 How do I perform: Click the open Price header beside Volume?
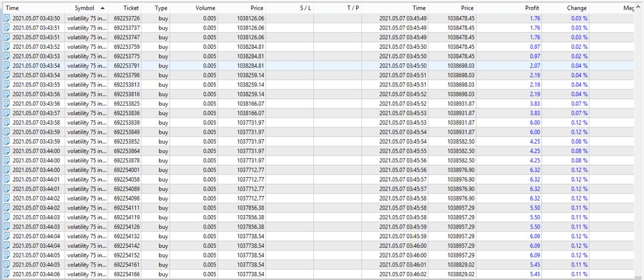241,8
